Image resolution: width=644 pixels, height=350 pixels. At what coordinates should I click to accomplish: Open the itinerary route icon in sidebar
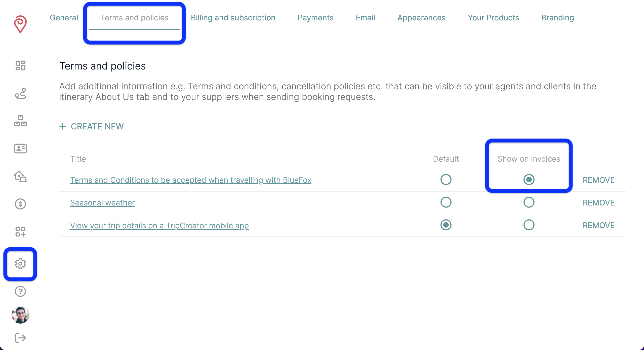click(x=20, y=93)
